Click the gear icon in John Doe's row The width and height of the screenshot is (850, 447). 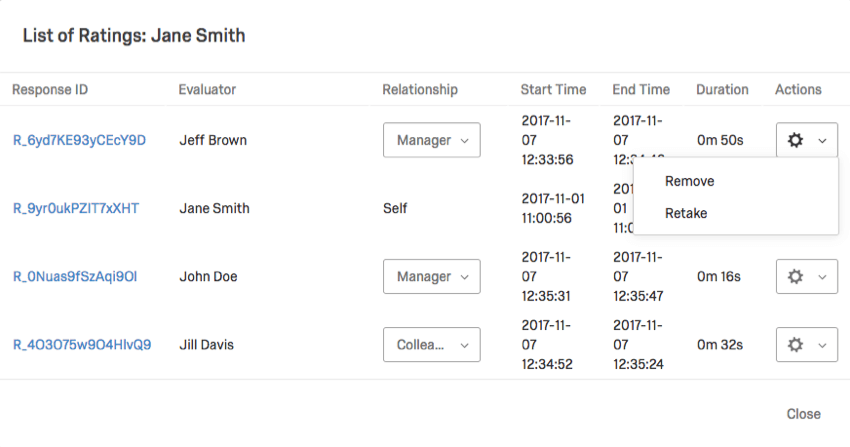[796, 277]
